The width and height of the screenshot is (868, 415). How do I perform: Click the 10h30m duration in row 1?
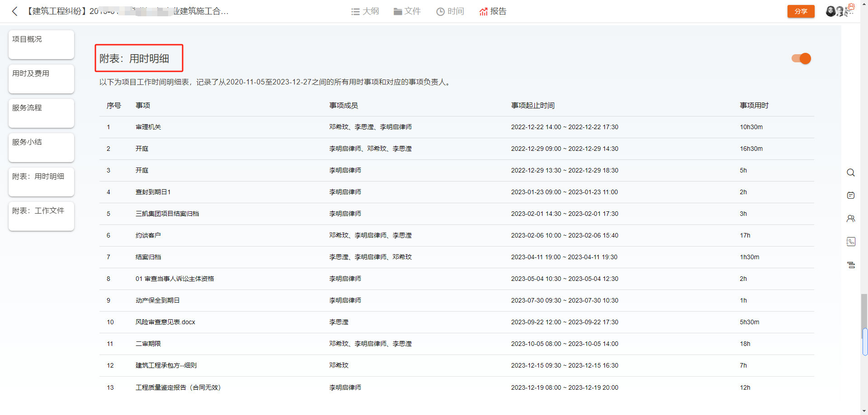click(x=751, y=127)
